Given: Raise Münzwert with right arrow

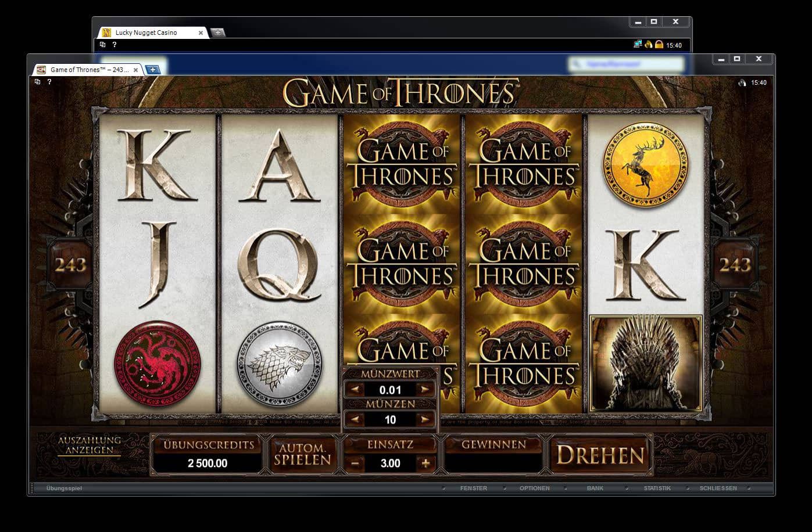Looking at the screenshot, I should click(425, 390).
